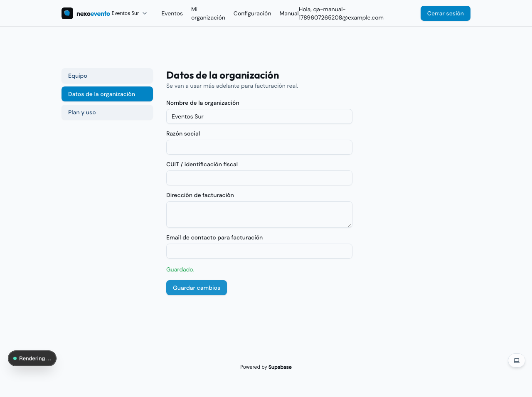Click the Dirección de facturación textarea

[x=259, y=215]
